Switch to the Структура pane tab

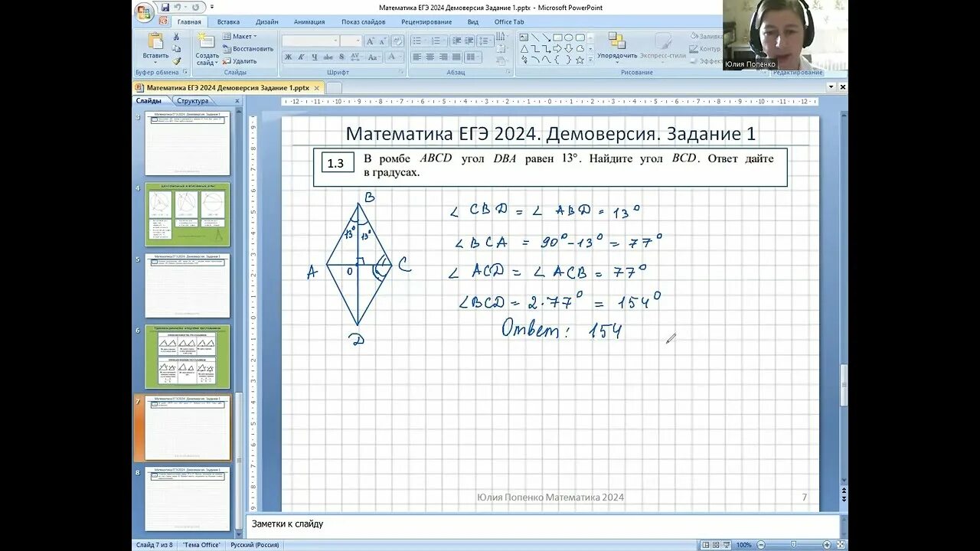coord(192,101)
